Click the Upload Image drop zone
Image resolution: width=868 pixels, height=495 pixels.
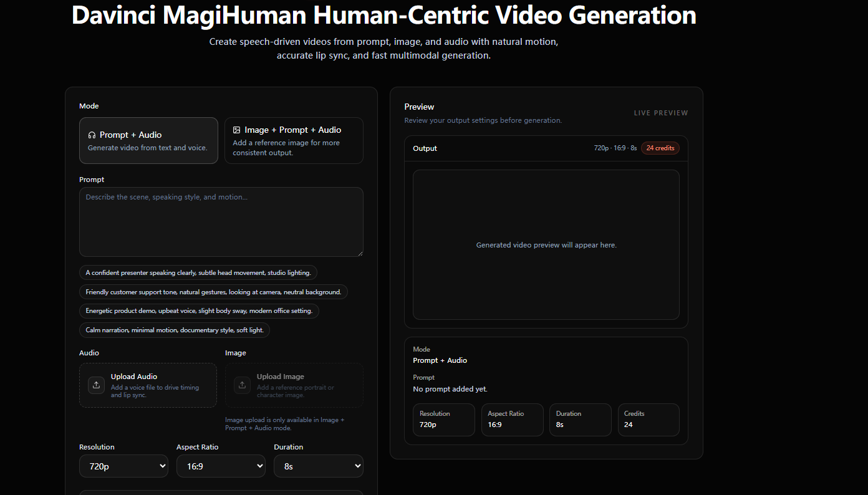tap(294, 385)
